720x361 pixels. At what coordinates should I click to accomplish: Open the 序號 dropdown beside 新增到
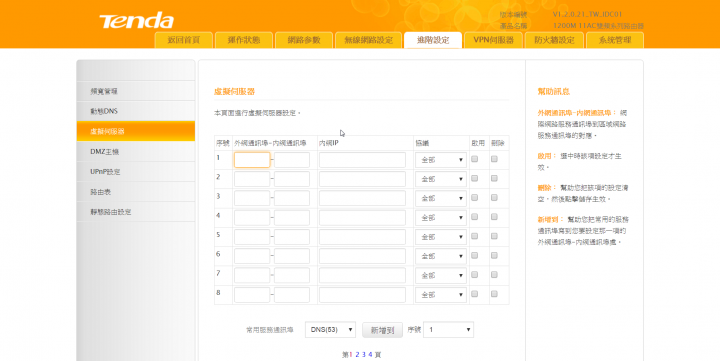tap(448, 330)
